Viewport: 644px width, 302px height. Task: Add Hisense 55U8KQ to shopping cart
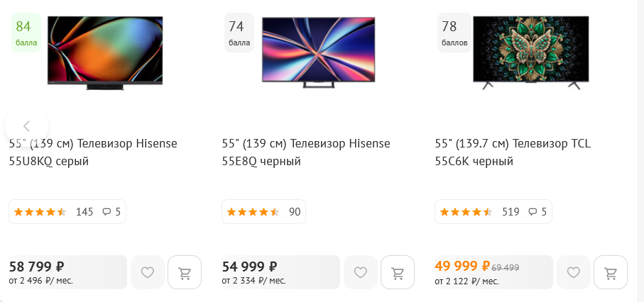pyautogui.click(x=185, y=272)
